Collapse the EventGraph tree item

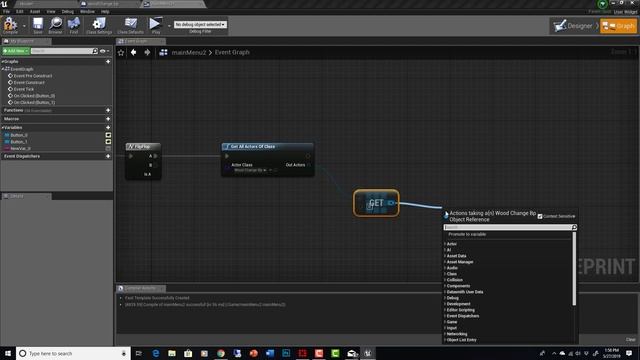pyautogui.click(x=3, y=69)
